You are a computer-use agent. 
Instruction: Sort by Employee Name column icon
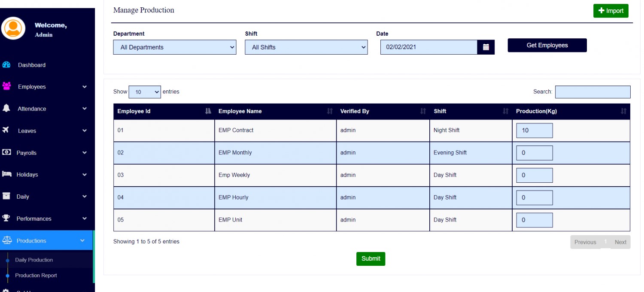(x=330, y=111)
